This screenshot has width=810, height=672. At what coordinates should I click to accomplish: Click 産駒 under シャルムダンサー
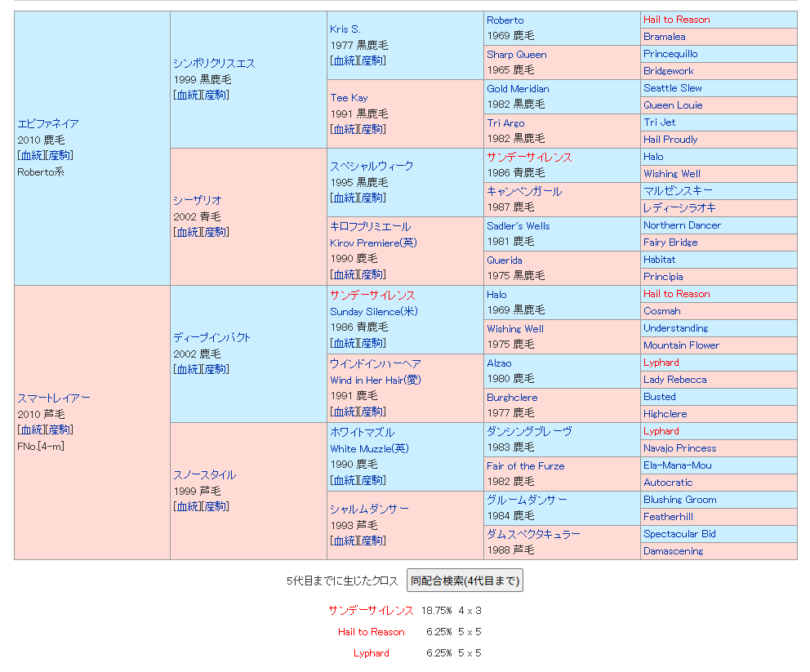tap(372, 541)
